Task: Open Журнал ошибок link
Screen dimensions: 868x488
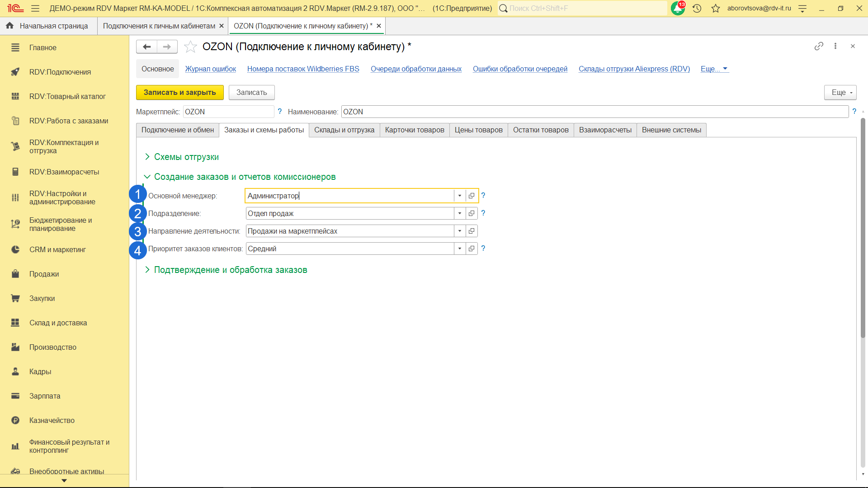Action: pos(210,69)
